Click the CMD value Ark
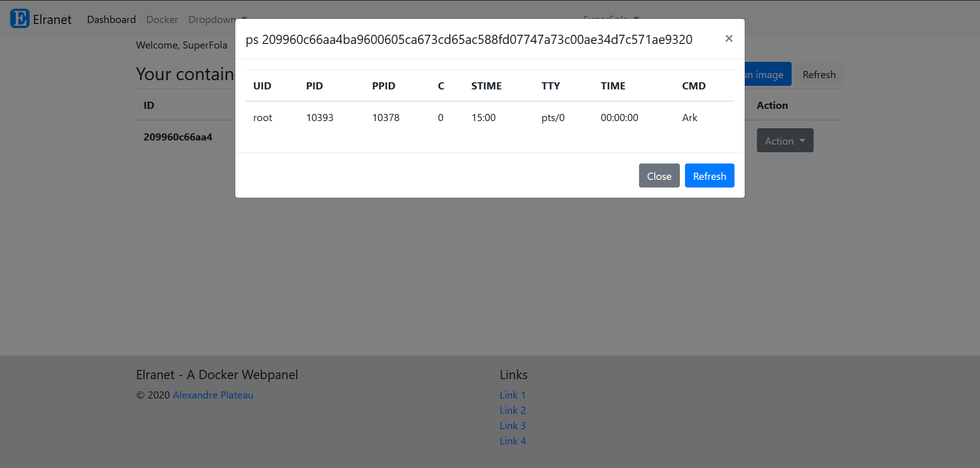980x468 pixels. [x=690, y=118]
